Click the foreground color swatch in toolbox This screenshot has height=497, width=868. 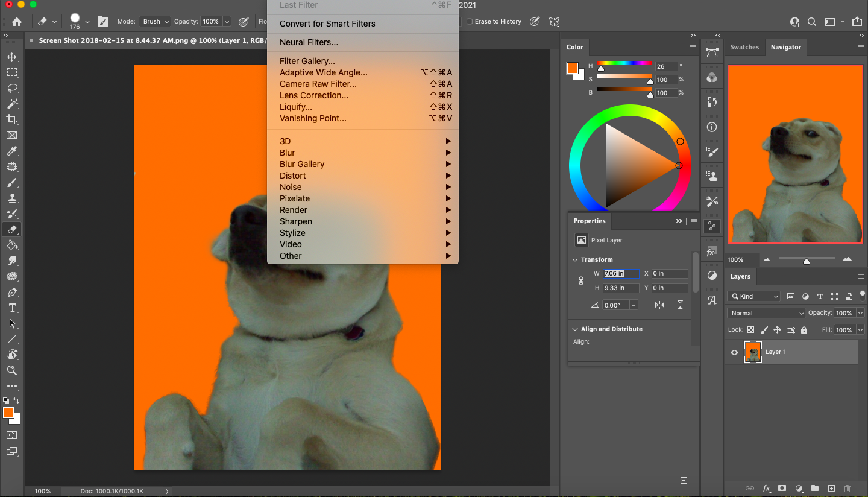[8, 413]
